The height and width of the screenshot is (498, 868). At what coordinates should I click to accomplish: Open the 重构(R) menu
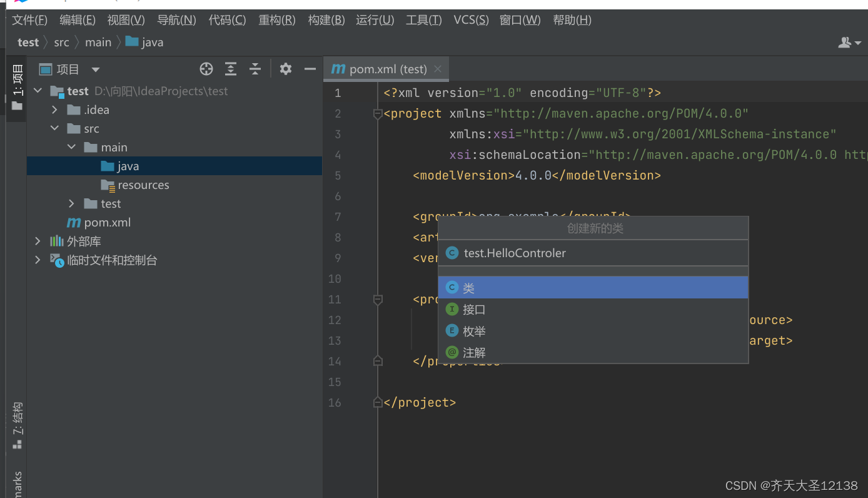277,20
